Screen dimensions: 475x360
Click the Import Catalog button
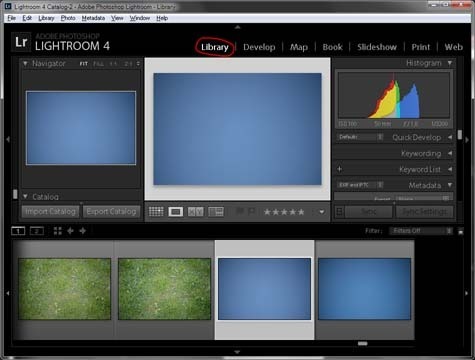[50, 211]
